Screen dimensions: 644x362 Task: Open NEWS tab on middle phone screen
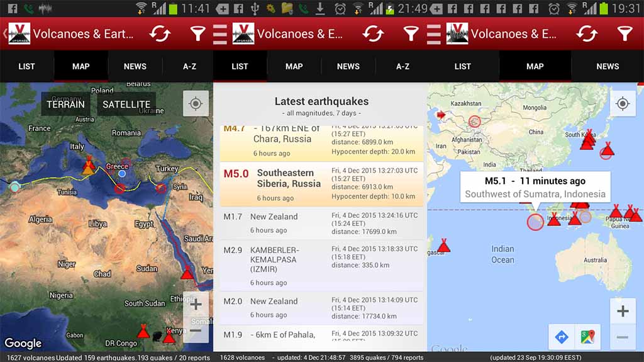coord(348,66)
